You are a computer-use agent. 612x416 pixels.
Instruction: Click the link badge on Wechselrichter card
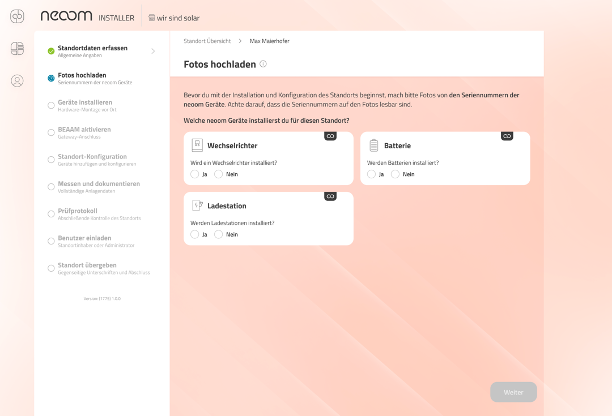(x=331, y=136)
